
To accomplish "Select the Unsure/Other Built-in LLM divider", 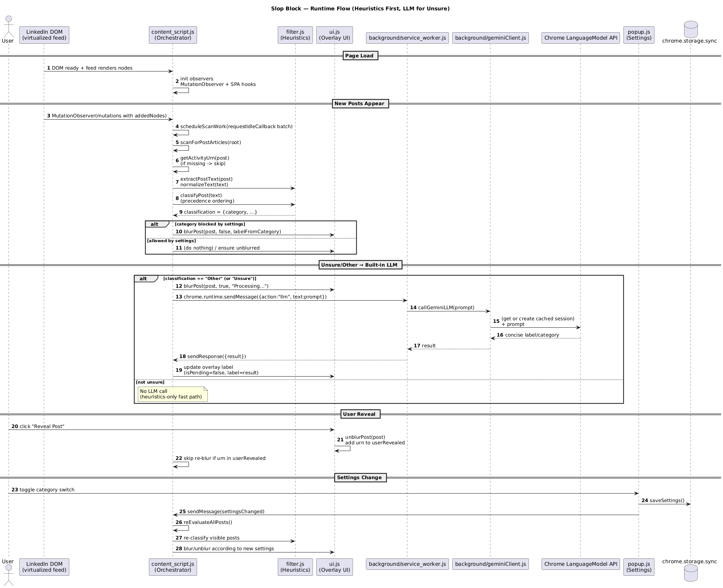I will pos(360,265).
